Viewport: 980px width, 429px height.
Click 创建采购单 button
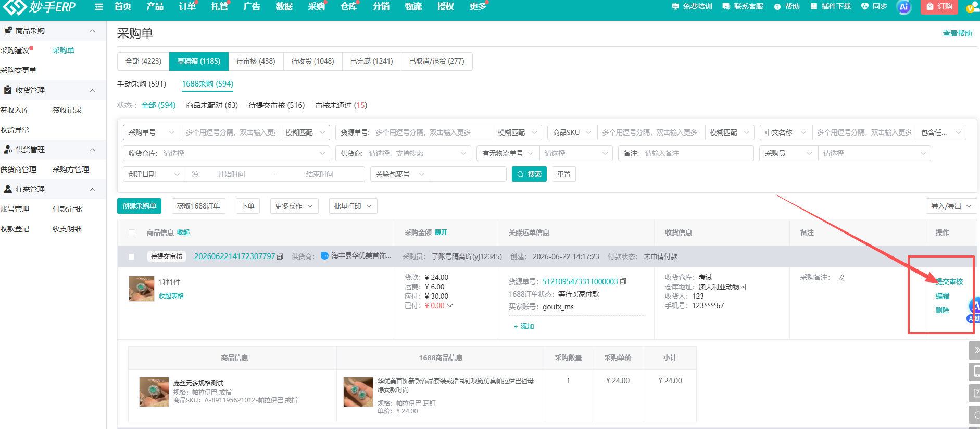pos(139,206)
